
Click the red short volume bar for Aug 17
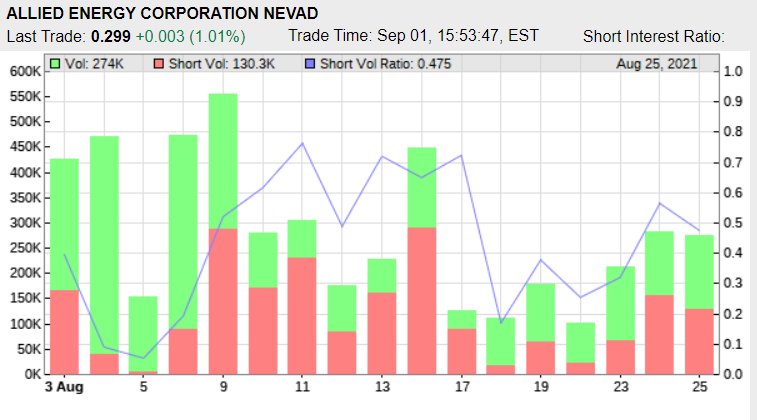click(462, 351)
